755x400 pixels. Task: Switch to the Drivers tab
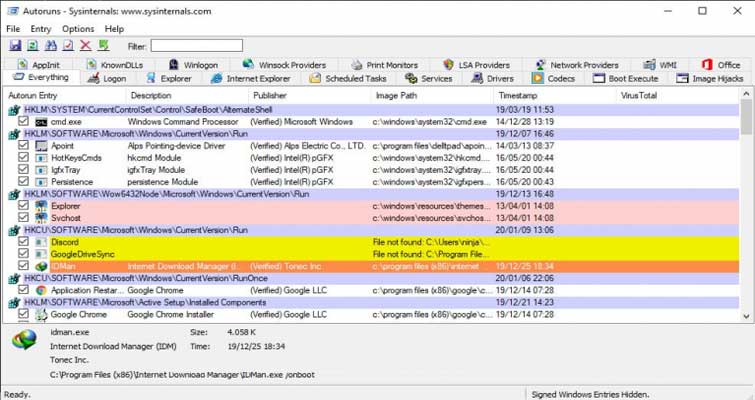coord(493,78)
